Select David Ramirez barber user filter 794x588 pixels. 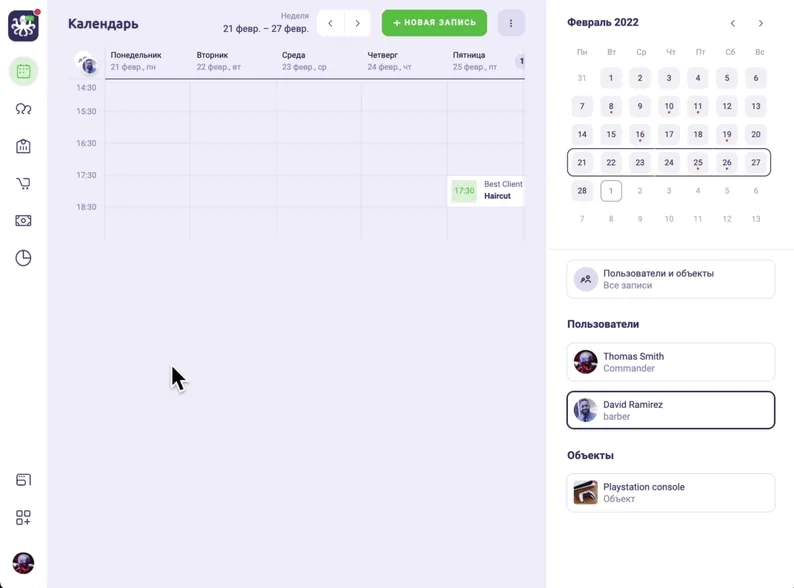coord(670,410)
